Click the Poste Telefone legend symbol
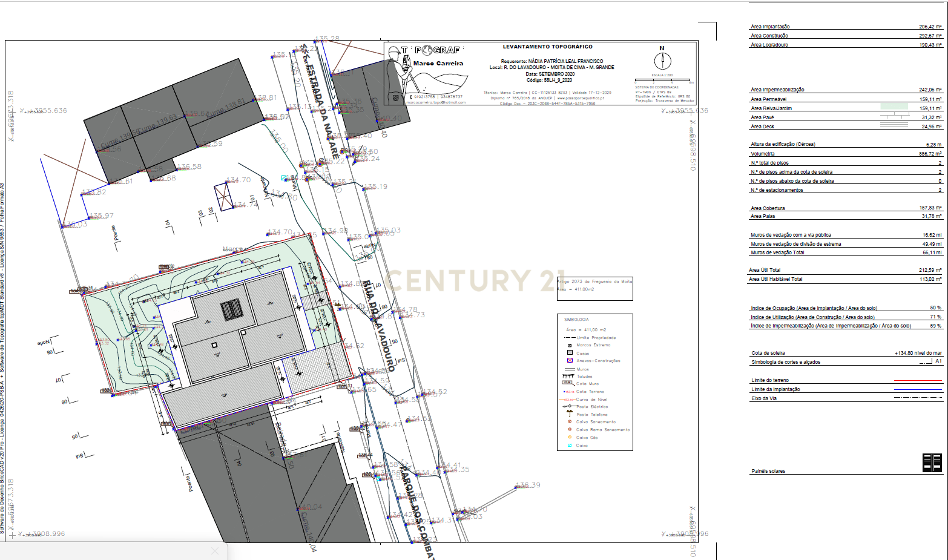This screenshot has height=560, width=948. point(569,414)
